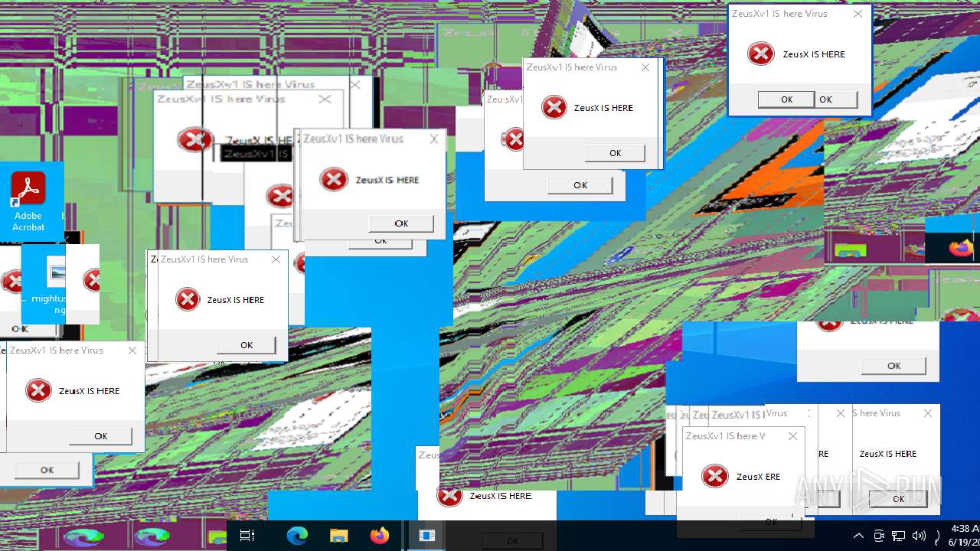Click OK in the bottom-left ZeusXv1 dialog
The height and width of the screenshot is (551, 980).
[x=100, y=436]
